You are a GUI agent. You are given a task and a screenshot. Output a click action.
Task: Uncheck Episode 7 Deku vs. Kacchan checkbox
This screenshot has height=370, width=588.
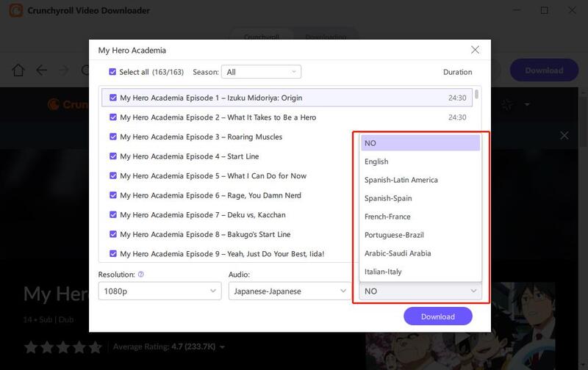[x=113, y=214]
